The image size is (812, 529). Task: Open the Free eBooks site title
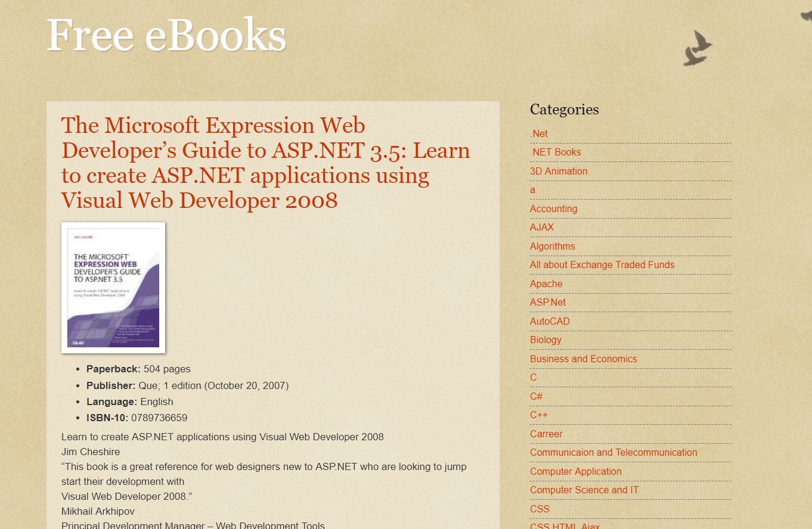point(166,35)
